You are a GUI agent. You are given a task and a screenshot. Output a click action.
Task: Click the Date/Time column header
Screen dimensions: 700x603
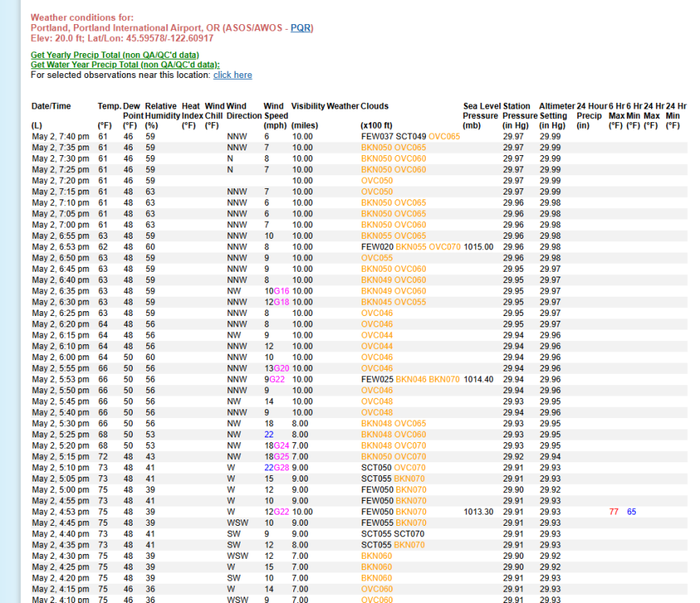(51, 105)
